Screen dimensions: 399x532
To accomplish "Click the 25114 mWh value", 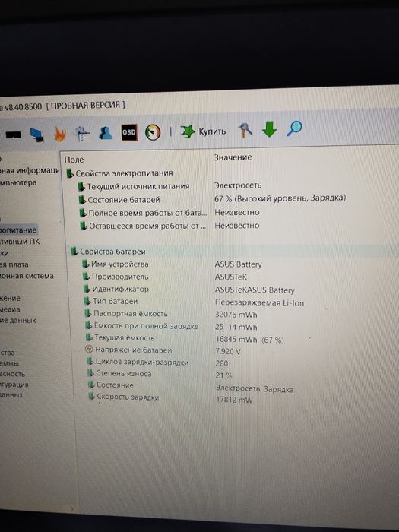I will tap(236, 327).
